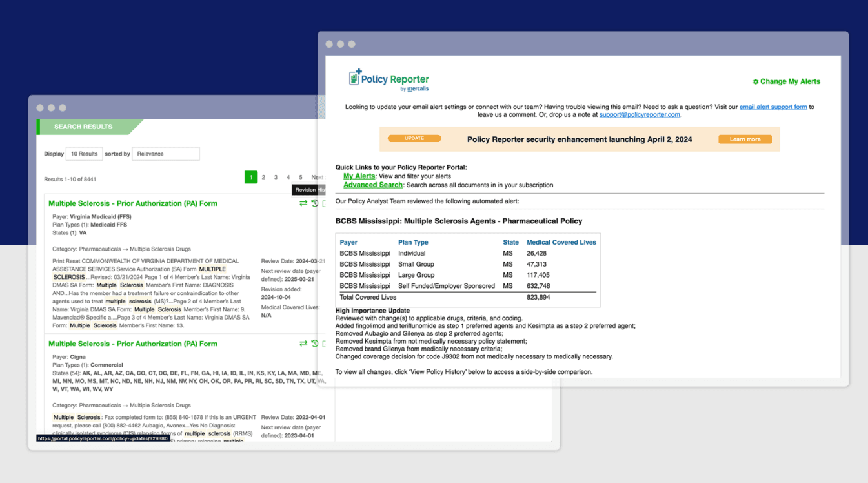Open the My Alerts quick link
The width and height of the screenshot is (868, 483).
tap(359, 176)
